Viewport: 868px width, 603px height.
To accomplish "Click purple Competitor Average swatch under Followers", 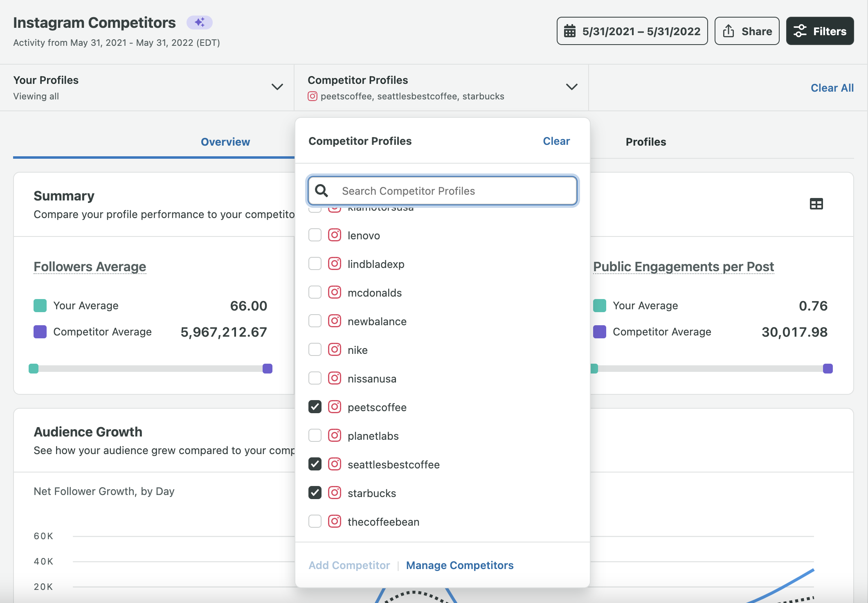I will click(x=40, y=332).
